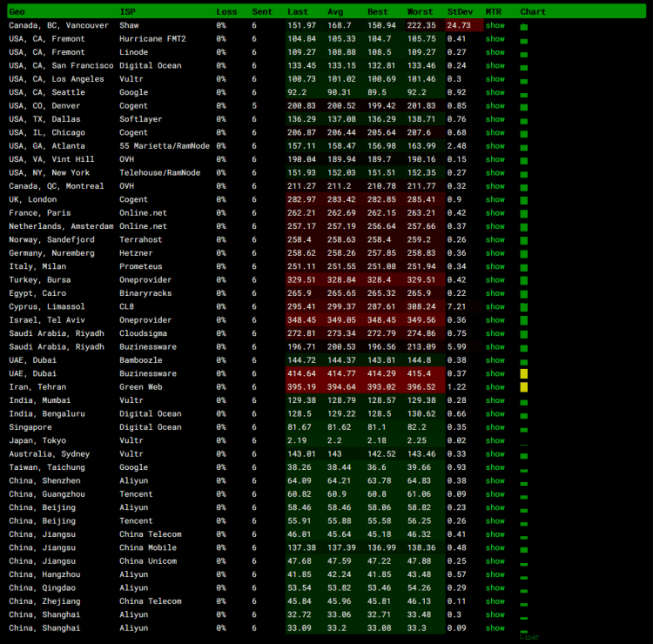Click show link for Taichung Google
653x644 pixels.
[495, 467]
